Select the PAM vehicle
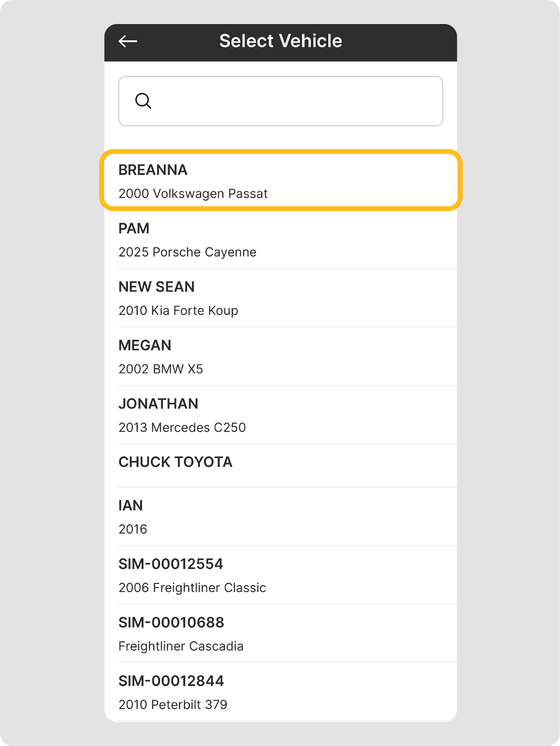 coord(134,228)
